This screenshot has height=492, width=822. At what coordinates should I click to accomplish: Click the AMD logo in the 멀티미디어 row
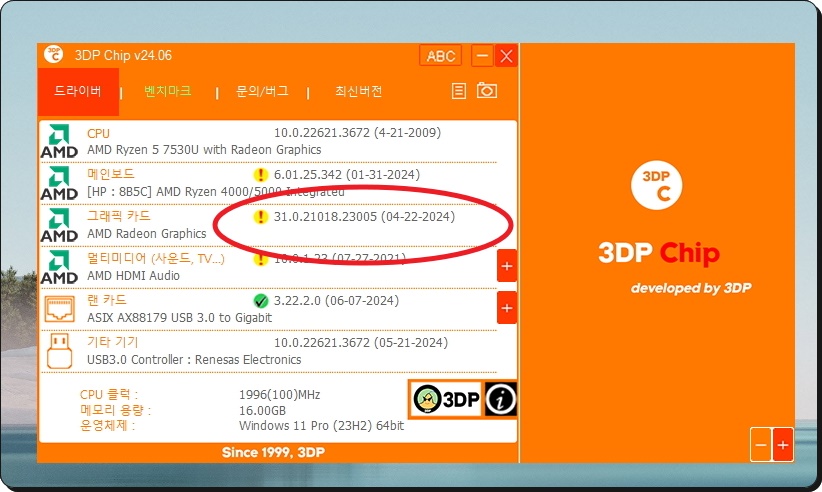pos(59,267)
